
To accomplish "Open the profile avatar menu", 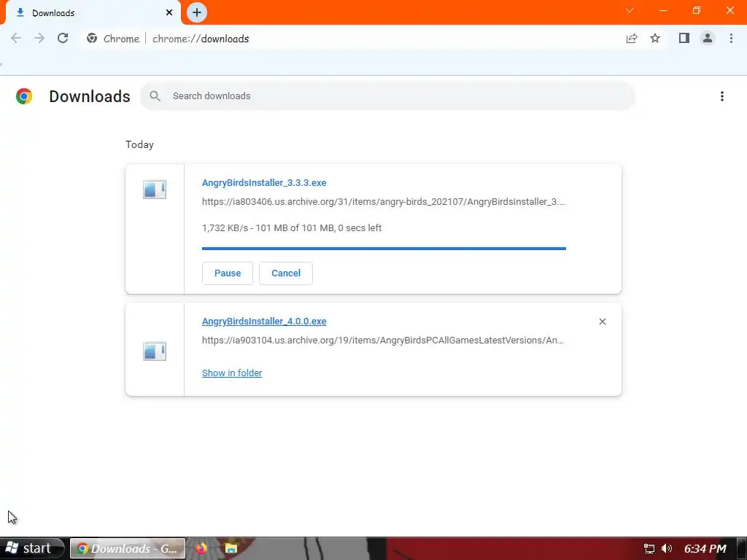I will (708, 38).
